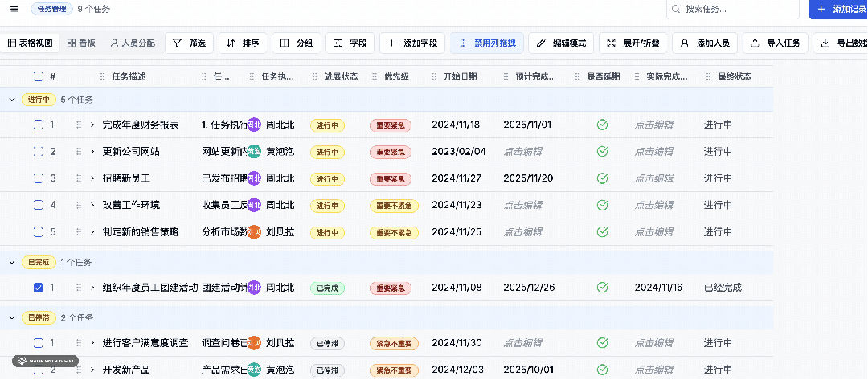Click the sort arrows icon

231,43
